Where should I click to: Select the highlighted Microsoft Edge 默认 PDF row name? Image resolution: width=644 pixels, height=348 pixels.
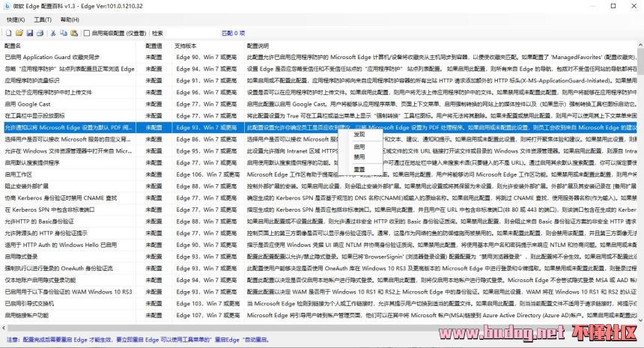(x=68, y=128)
